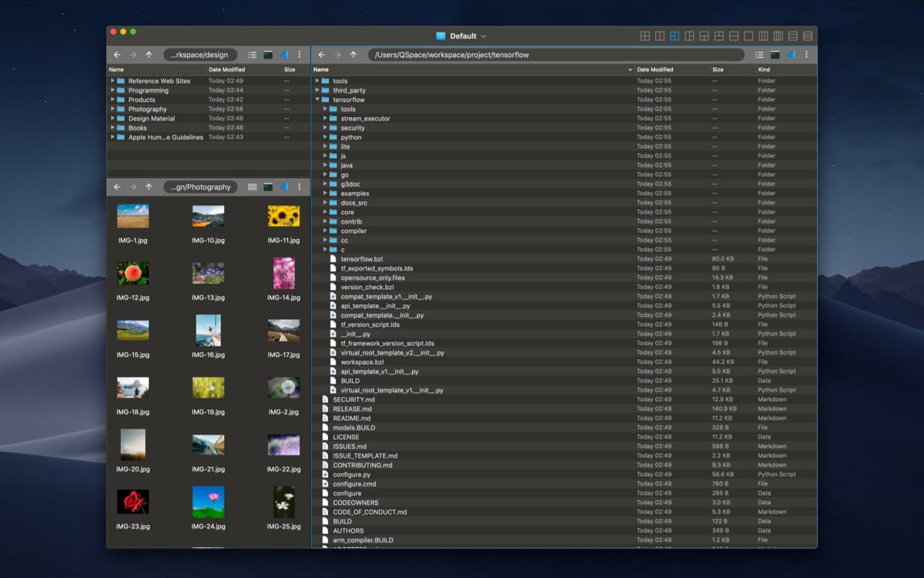
Task: Go up one level from Photography pane
Action: click(149, 187)
